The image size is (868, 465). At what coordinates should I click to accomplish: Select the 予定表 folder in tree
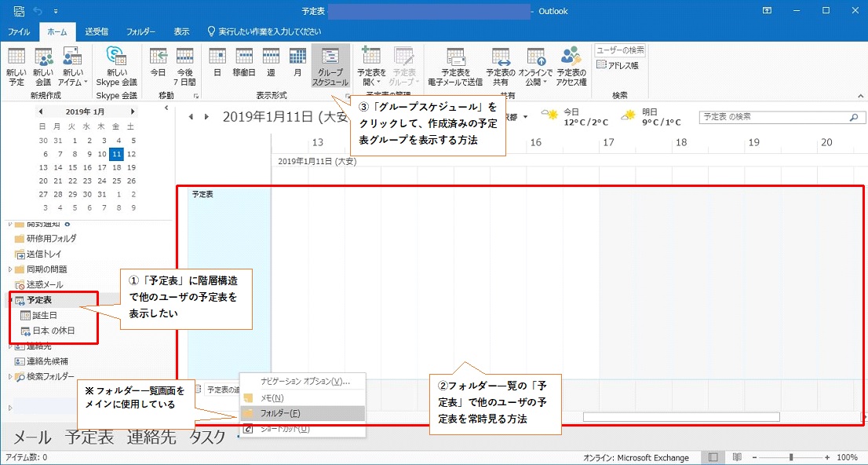(x=34, y=300)
